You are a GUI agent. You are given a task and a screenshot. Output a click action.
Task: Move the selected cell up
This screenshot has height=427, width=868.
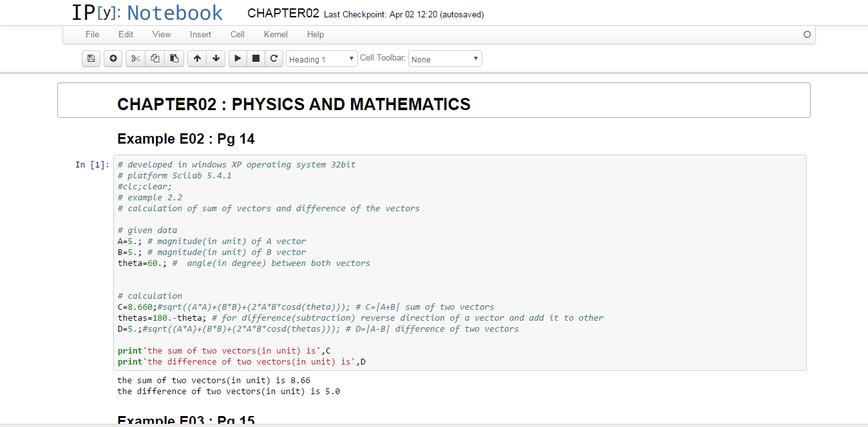pyautogui.click(x=197, y=59)
